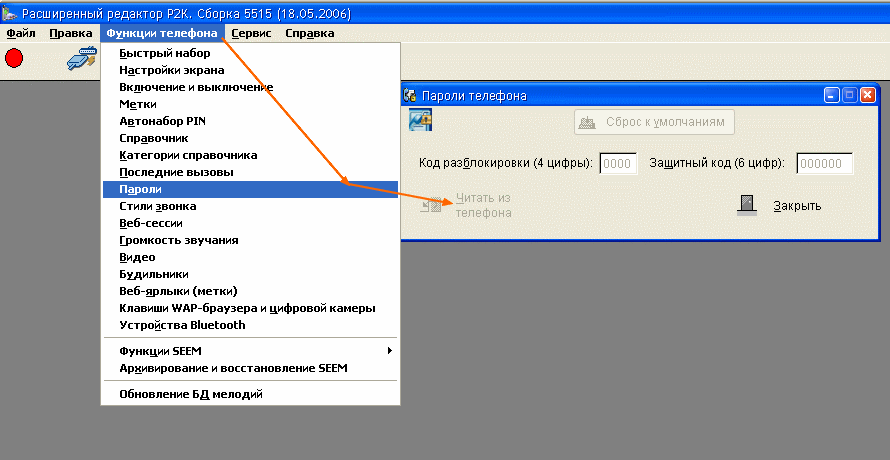Open Устройства Bluetooth
The width and height of the screenshot is (890, 460).
pos(250,325)
